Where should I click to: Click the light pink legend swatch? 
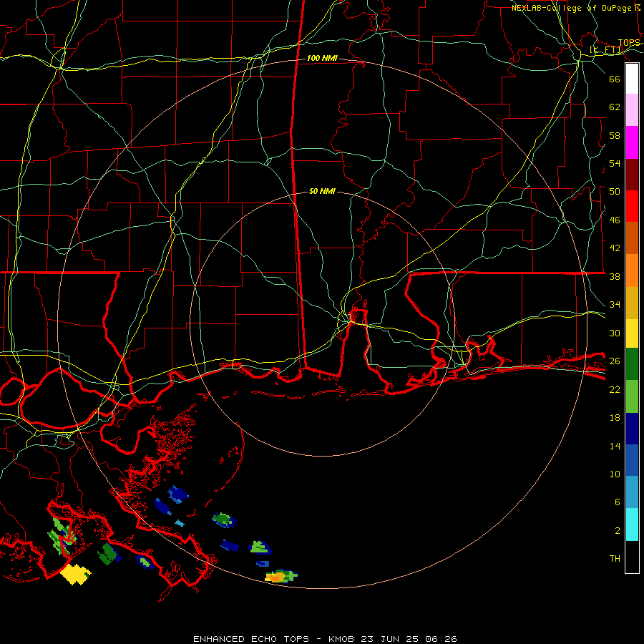tap(632, 109)
